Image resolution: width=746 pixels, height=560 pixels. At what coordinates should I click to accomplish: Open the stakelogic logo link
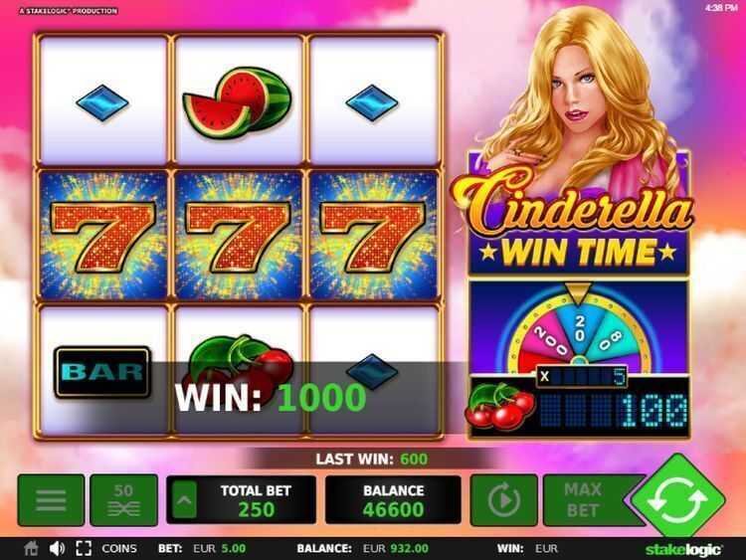pos(683,549)
